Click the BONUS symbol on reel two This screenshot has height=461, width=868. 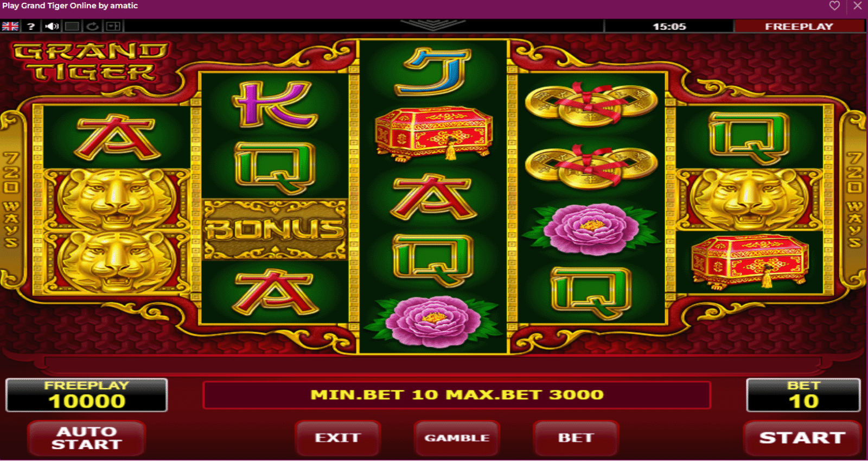[275, 229]
